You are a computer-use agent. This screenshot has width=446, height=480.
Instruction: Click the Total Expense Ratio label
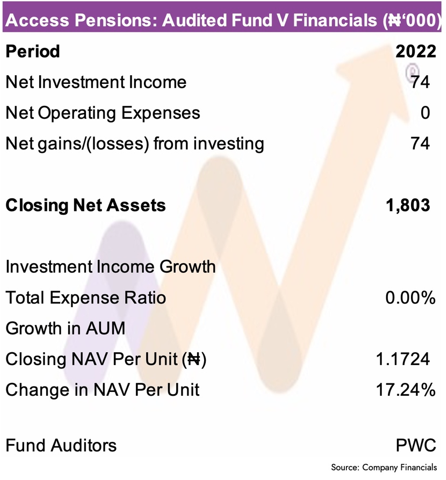(86, 298)
